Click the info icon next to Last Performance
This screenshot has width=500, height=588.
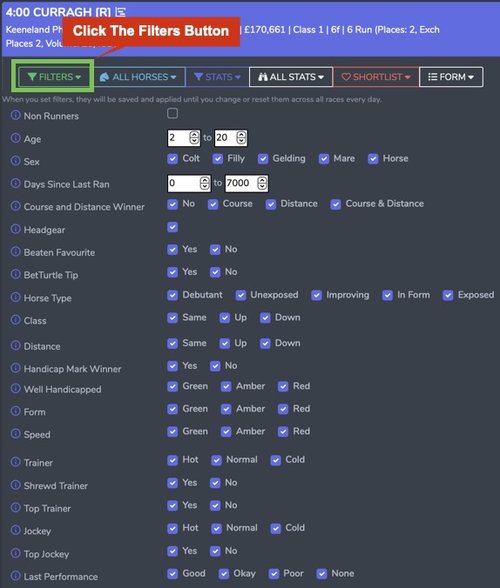coord(15,576)
